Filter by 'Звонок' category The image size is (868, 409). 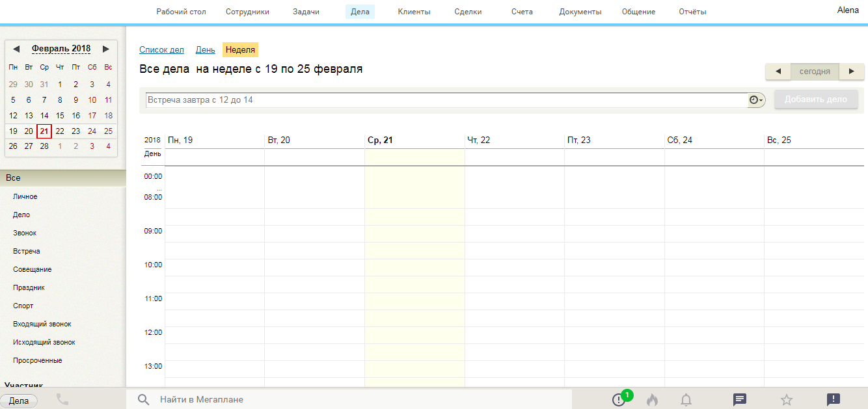pos(25,233)
